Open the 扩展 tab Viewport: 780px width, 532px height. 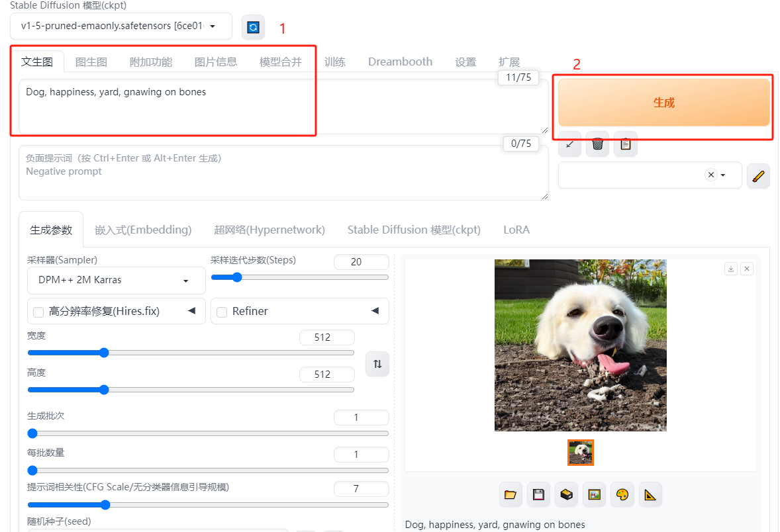click(x=509, y=62)
